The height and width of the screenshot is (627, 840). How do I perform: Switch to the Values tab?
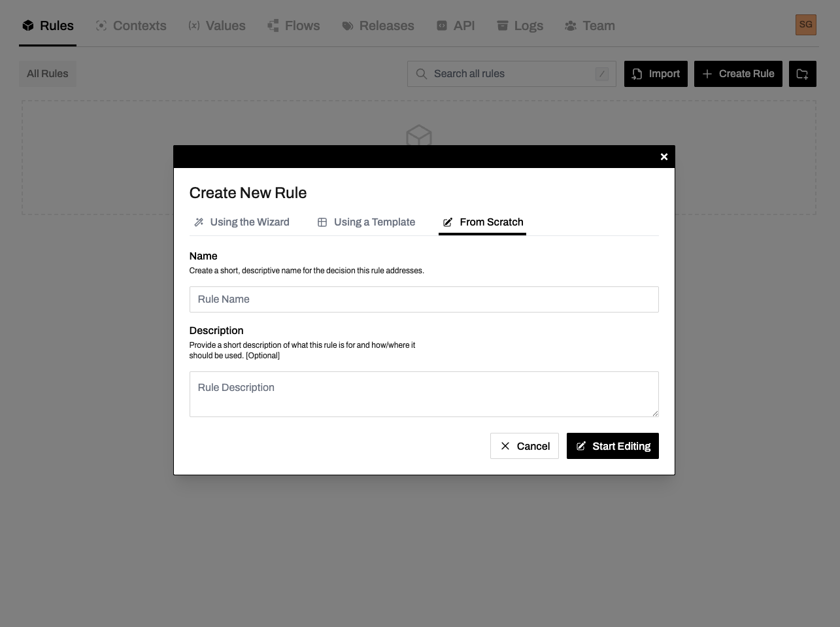tap(217, 26)
